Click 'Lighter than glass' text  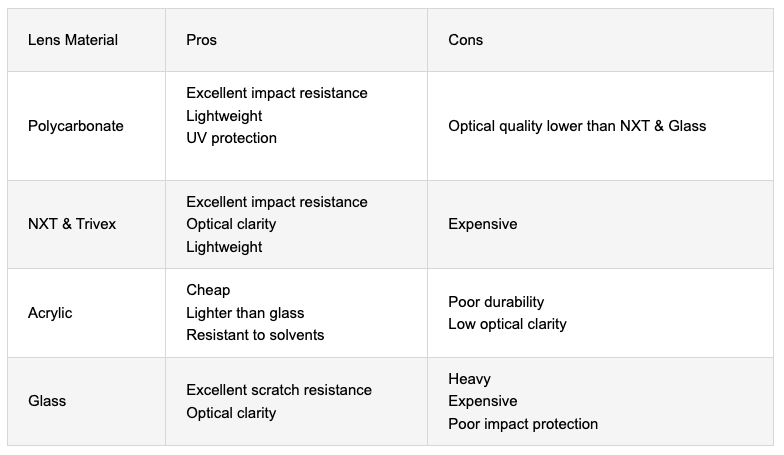click(245, 313)
